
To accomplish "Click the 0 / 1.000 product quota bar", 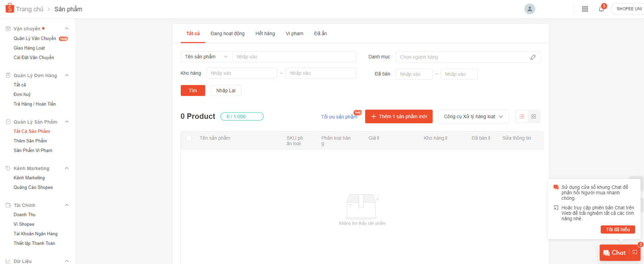I will tap(242, 116).
